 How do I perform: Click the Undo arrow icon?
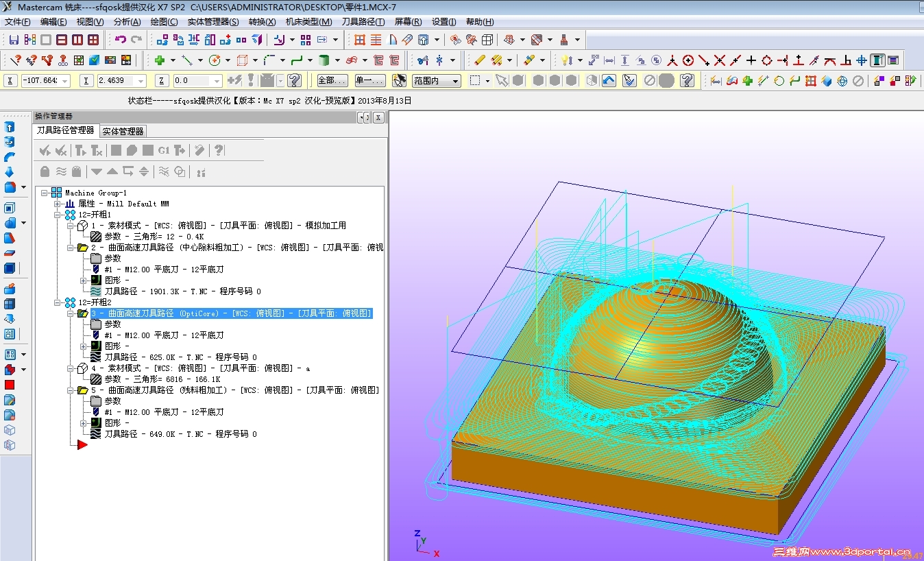click(121, 40)
